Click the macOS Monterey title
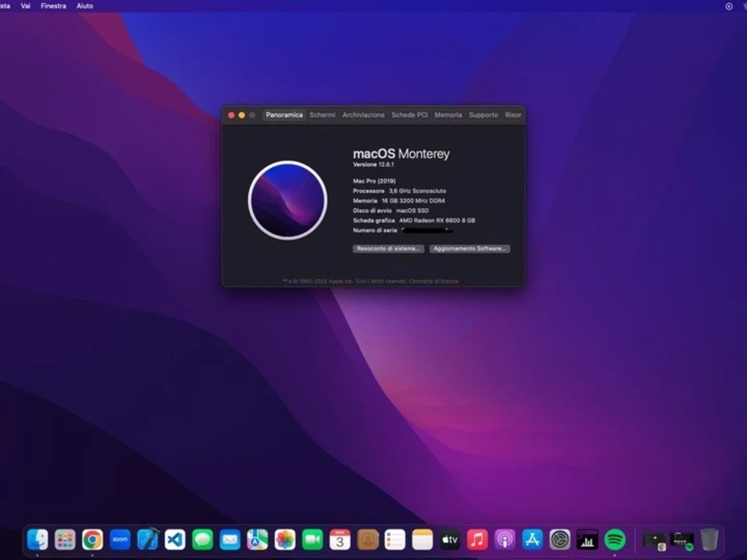Screen dimensions: 747x560 pos(401,154)
